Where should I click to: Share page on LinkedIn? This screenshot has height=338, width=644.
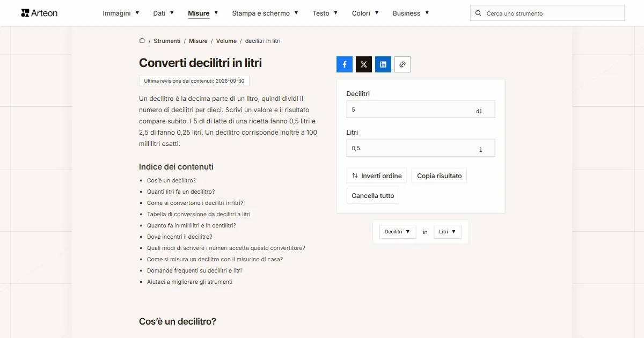click(383, 64)
